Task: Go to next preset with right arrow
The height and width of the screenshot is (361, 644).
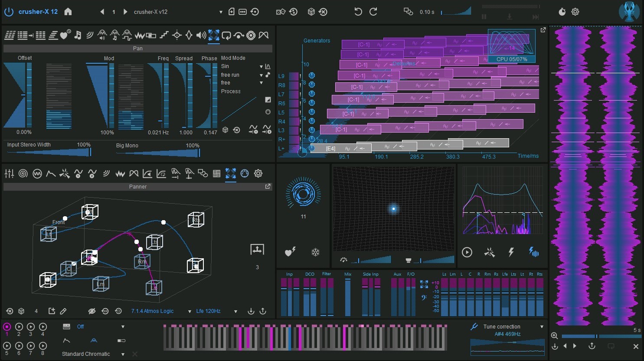Action: (125, 12)
